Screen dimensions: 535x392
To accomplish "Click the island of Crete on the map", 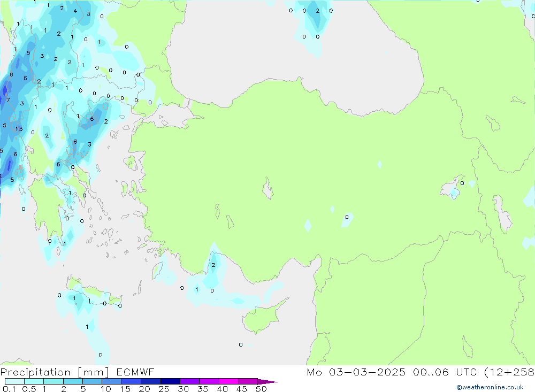I will click(x=94, y=292).
